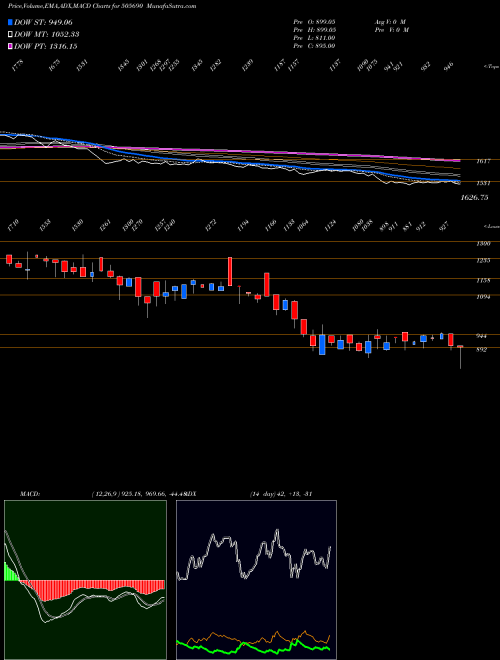Click the green histogram bars in MACD panel
The width and height of the screenshot is (500, 660).
12,572
